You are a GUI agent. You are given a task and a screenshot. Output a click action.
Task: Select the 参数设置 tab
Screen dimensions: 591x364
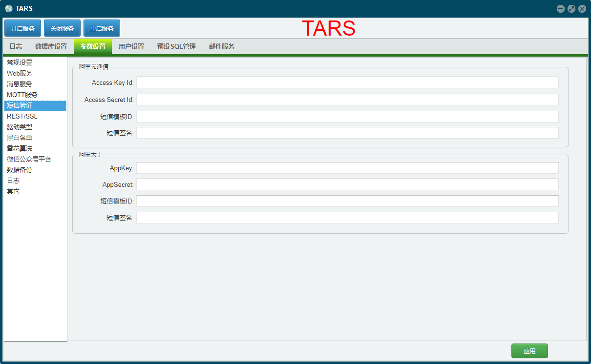(x=93, y=46)
